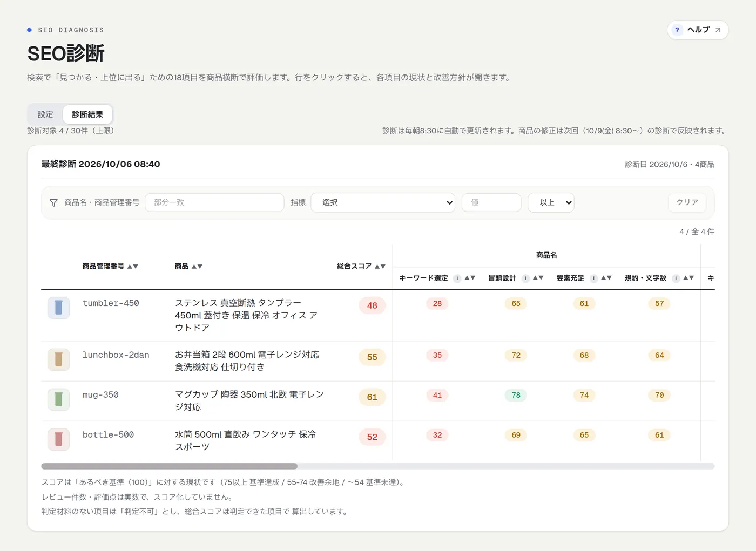Click the クリア filter button
The height and width of the screenshot is (551, 756).
click(x=687, y=202)
